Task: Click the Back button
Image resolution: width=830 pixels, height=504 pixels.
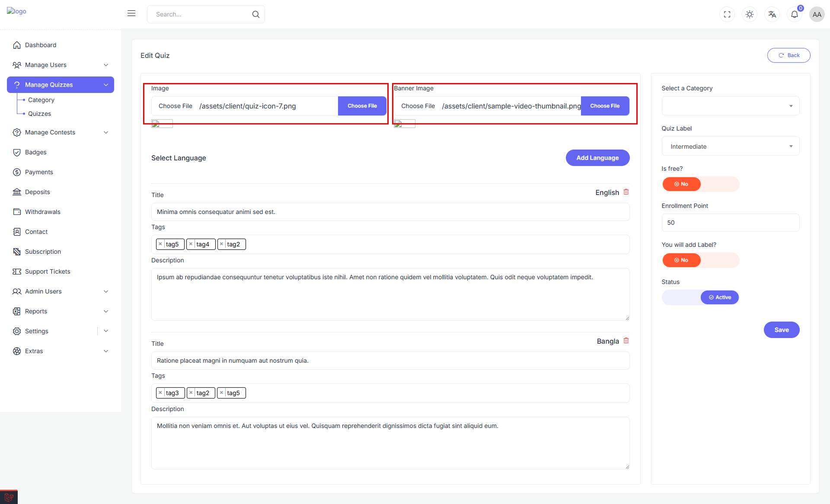Action: (788, 55)
